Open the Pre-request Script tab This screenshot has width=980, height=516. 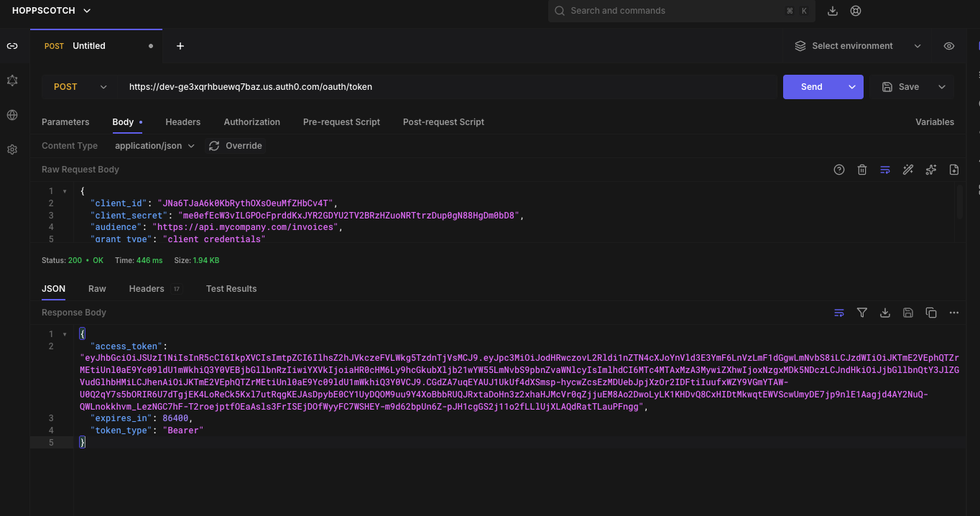point(341,122)
